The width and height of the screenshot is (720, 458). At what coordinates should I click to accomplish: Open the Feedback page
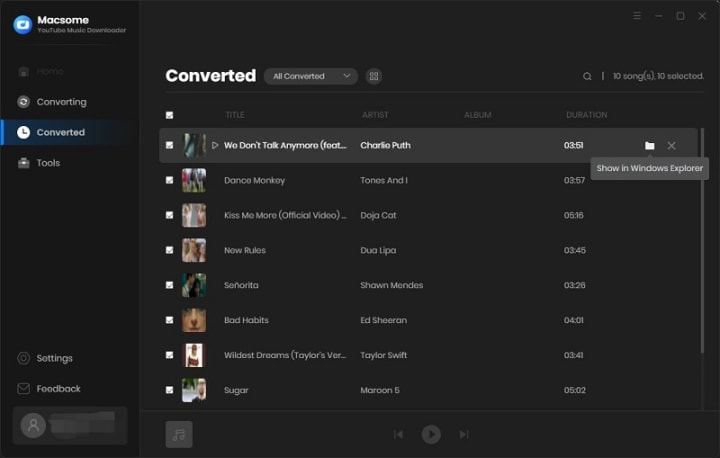[49, 389]
